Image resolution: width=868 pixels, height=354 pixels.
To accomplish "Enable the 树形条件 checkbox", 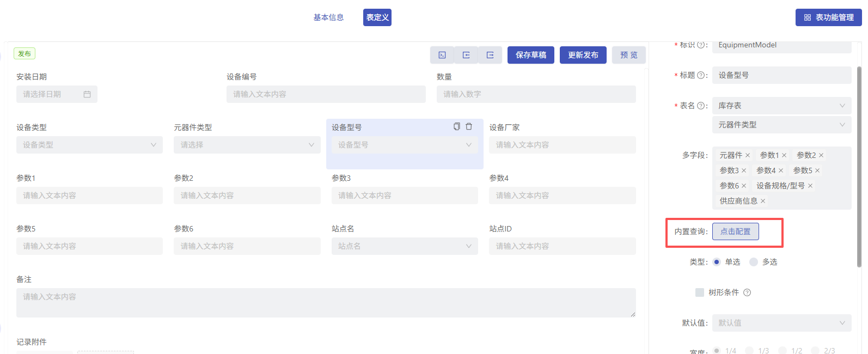I will point(700,292).
